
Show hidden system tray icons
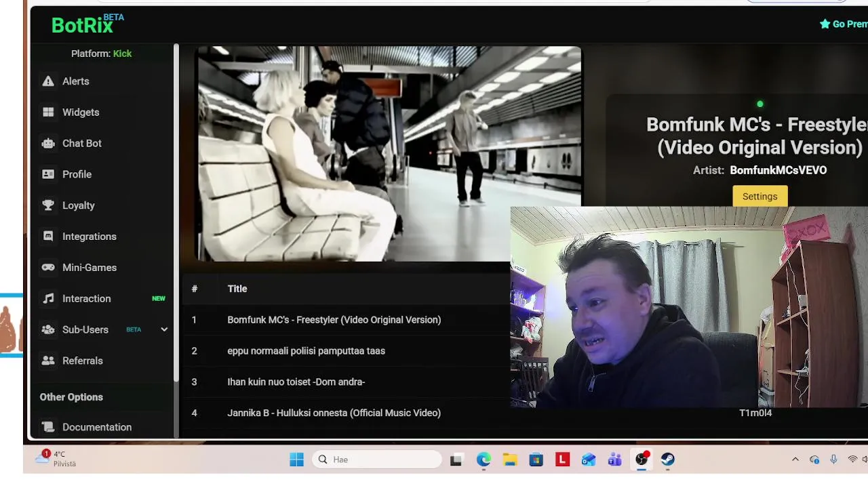[x=795, y=460]
